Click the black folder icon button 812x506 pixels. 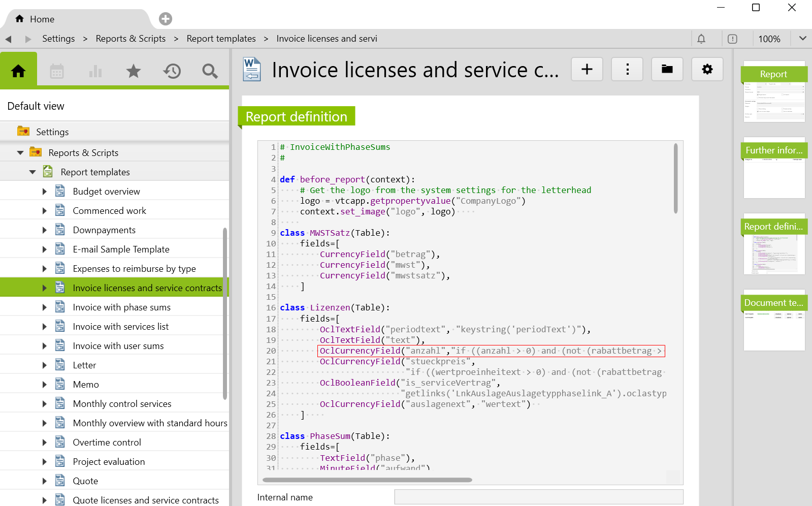click(667, 69)
